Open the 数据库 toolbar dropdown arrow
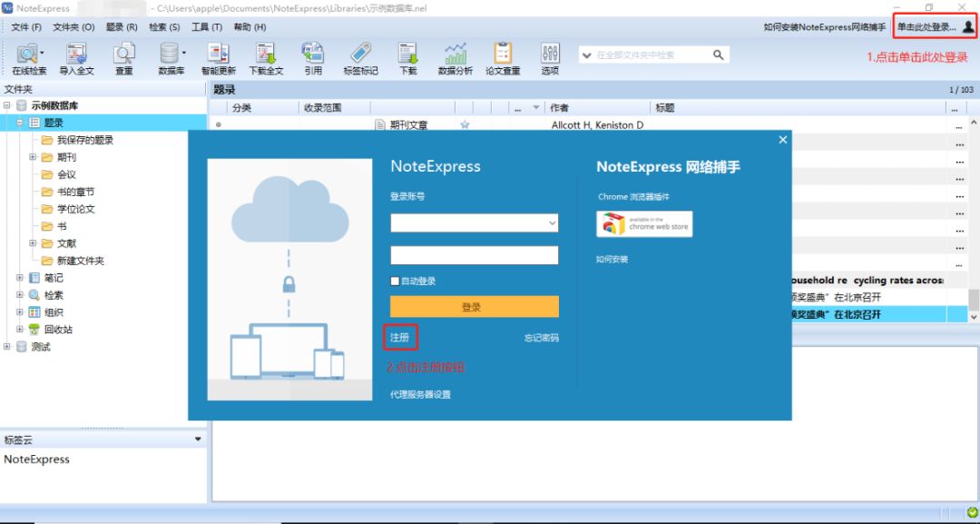Viewport: 980px width, 524px height. pyautogui.click(x=183, y=53)
